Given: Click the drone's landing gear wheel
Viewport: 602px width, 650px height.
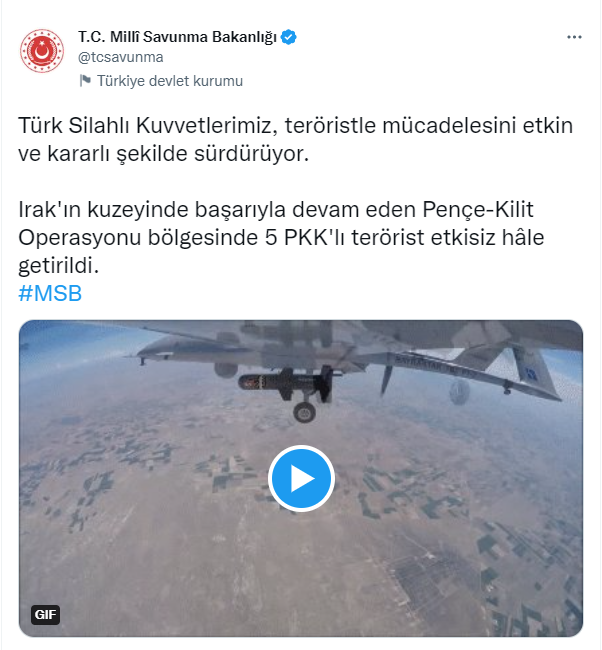Looking at the screenshot, I should (x=304, y=412).
